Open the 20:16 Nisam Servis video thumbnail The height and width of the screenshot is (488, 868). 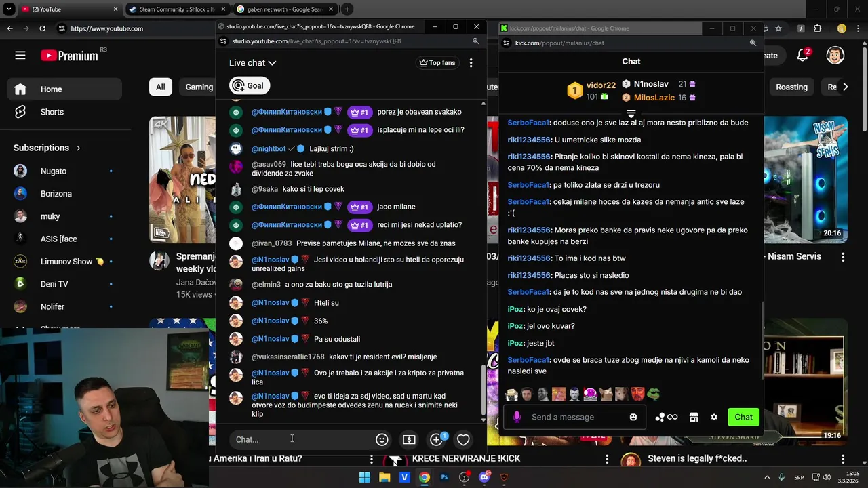coord(806,180)
